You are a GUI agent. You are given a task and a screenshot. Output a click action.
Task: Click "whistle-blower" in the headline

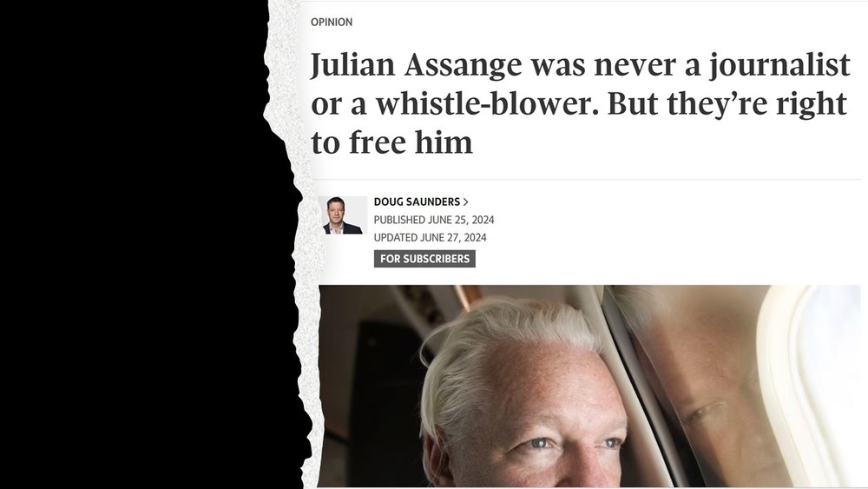click(x=487, y=103)
